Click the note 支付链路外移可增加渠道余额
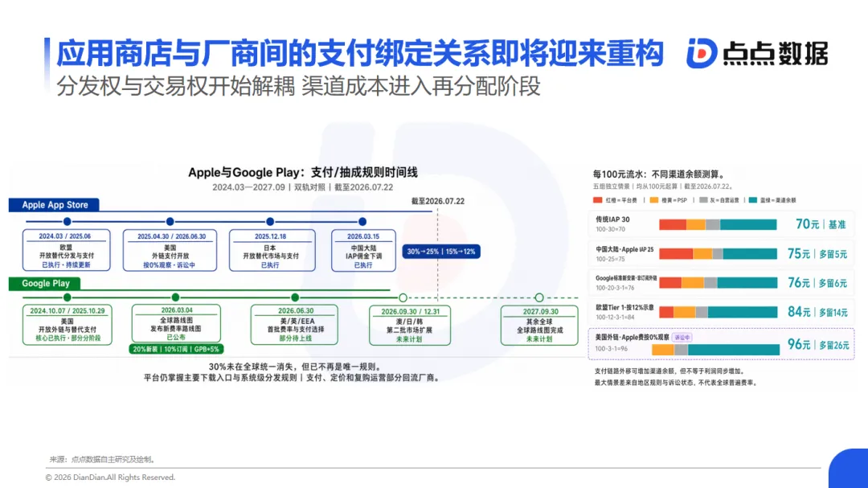This screenshot has width=868, height=488. (x=669, y=371)
